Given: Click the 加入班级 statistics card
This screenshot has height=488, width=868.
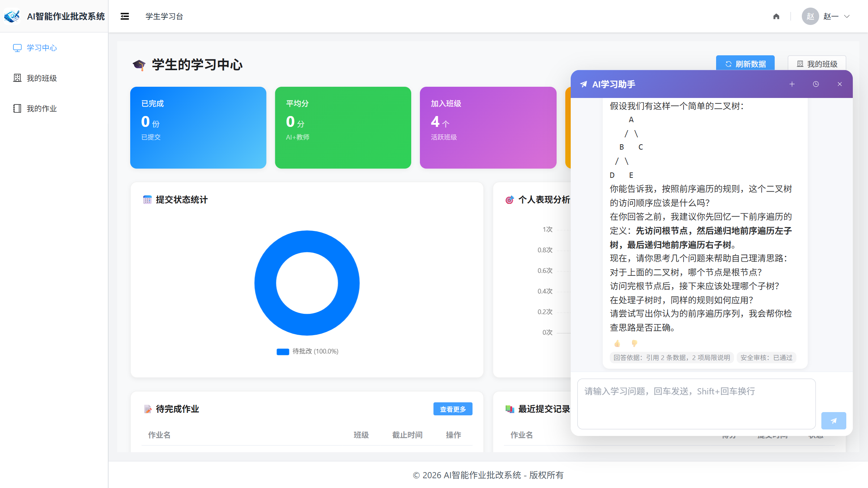Looking at the screenshot, I should point(488,127).
